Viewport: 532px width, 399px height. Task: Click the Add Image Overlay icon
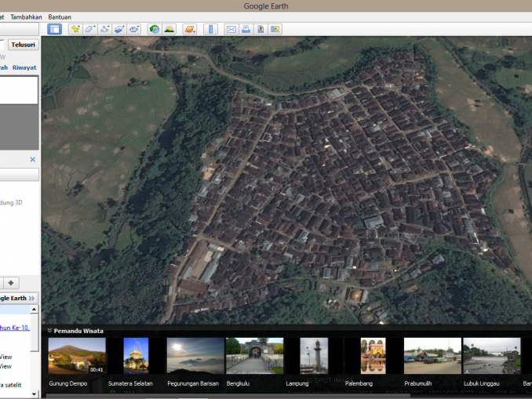[119, 29]
